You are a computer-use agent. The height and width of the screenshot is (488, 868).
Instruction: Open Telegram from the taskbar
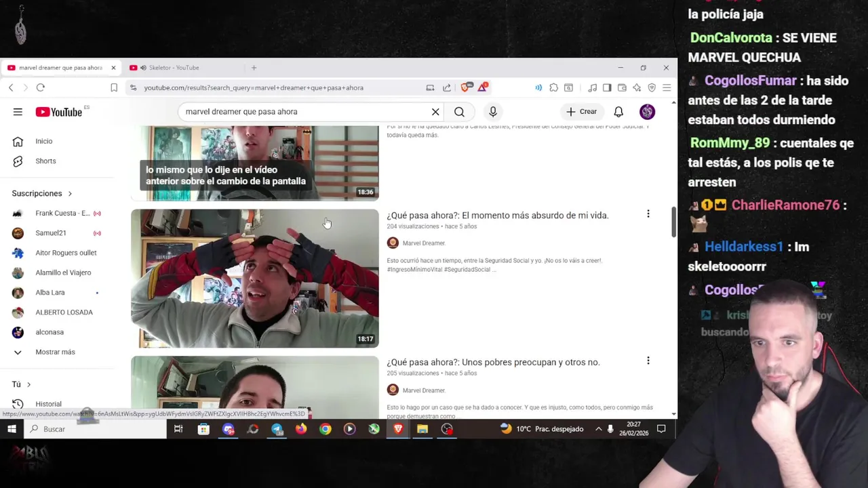coord(277,429)
